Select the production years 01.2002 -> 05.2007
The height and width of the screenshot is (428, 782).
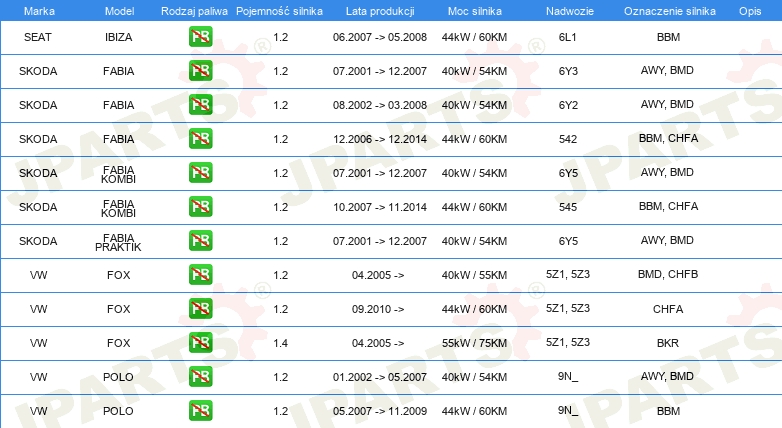(380, 377)
